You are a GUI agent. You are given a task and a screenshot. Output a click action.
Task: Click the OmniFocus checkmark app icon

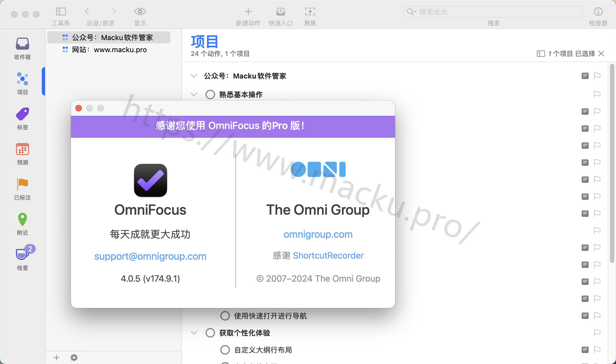click(151, 180)
